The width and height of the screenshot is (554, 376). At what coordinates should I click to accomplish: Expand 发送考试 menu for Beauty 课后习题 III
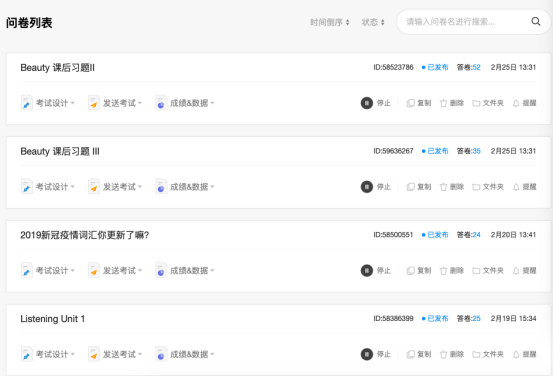(x=115, y=187)
